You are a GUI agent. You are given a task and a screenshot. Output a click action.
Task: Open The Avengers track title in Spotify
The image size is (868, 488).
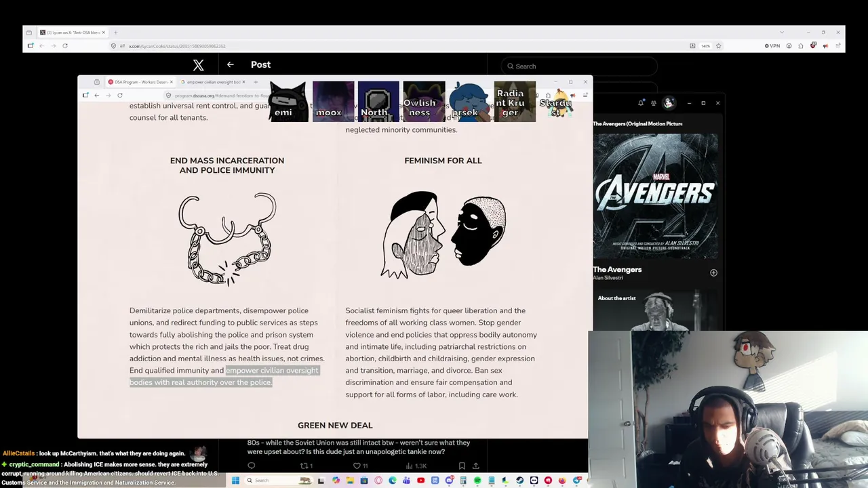coord(617,269)
